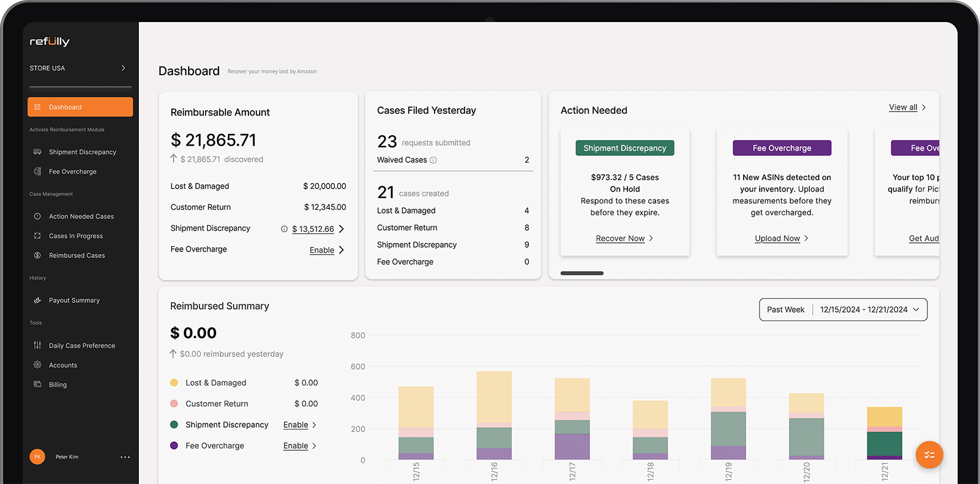The width and height of the screenshot is (980, 484).
Task: Expand the STORE USA store selector
Action: [80, 68]
